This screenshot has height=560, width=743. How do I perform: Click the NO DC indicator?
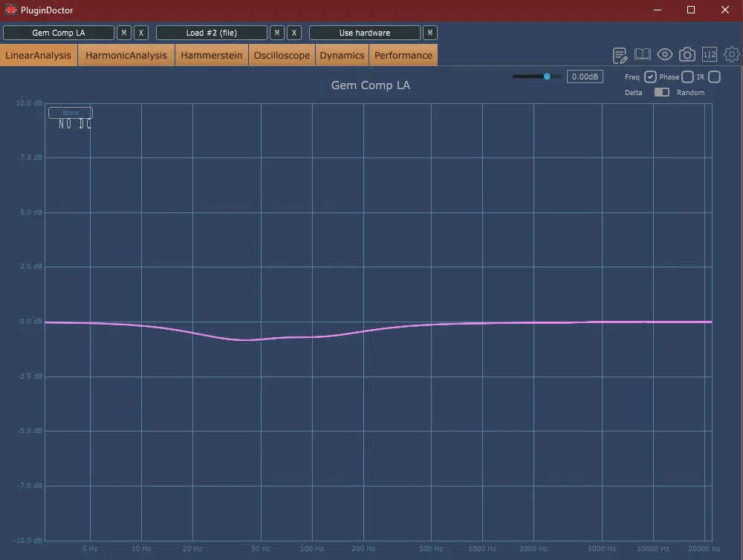pos(75,124)
